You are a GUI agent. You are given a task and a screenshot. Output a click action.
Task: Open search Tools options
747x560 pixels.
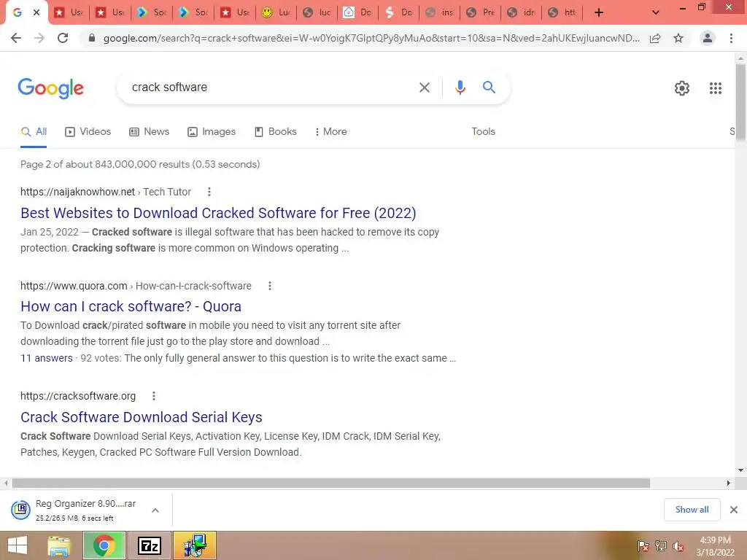click(x=483, y=131)
